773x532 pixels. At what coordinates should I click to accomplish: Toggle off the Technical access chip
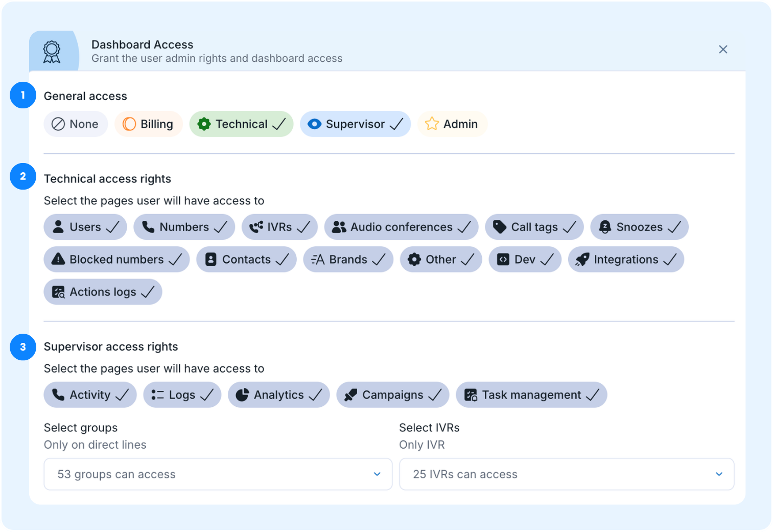[241, 124]
